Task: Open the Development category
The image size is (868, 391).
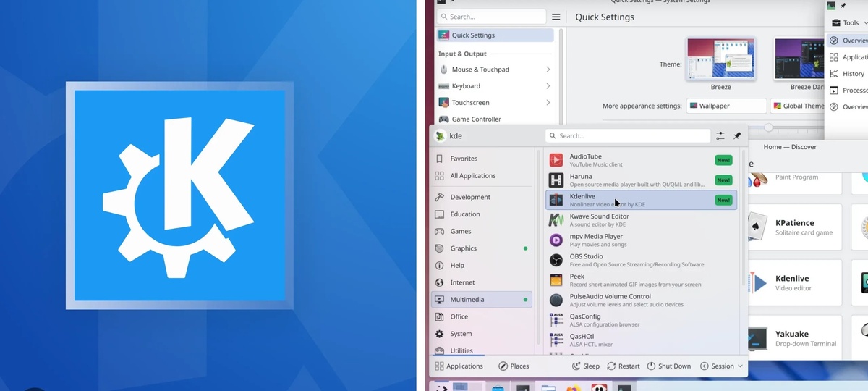Action: coord(482,197)
